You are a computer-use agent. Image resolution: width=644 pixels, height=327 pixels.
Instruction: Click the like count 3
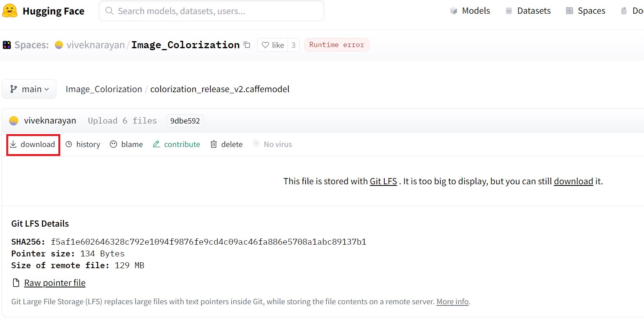[293, 45]
